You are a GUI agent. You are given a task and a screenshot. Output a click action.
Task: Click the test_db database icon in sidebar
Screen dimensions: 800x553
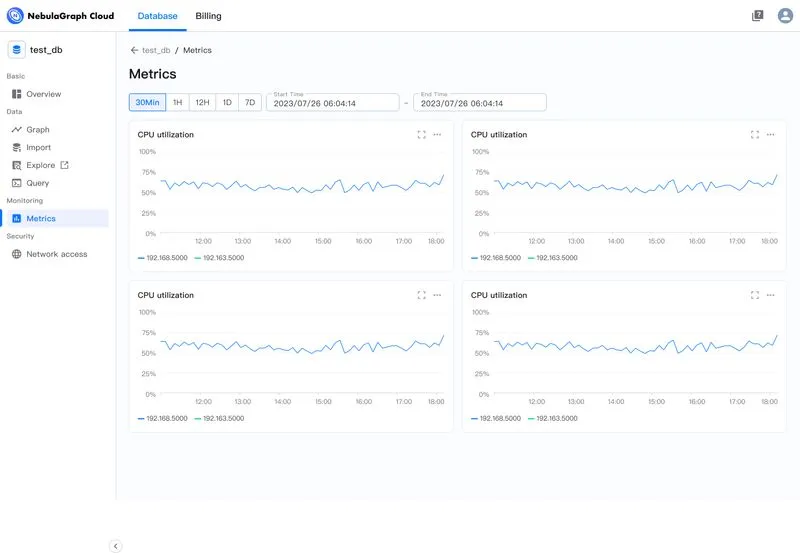click(x=16, y=49)
